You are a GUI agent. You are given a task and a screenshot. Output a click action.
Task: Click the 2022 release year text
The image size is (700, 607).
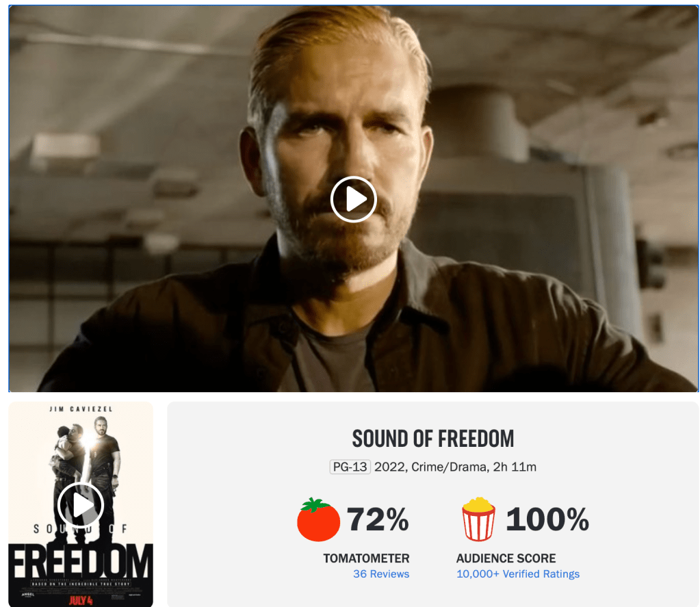pos(389,467)
